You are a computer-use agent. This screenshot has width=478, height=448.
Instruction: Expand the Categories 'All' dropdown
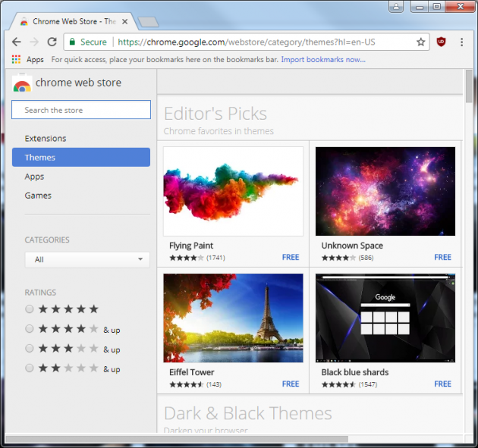click(x=87, y=260)
